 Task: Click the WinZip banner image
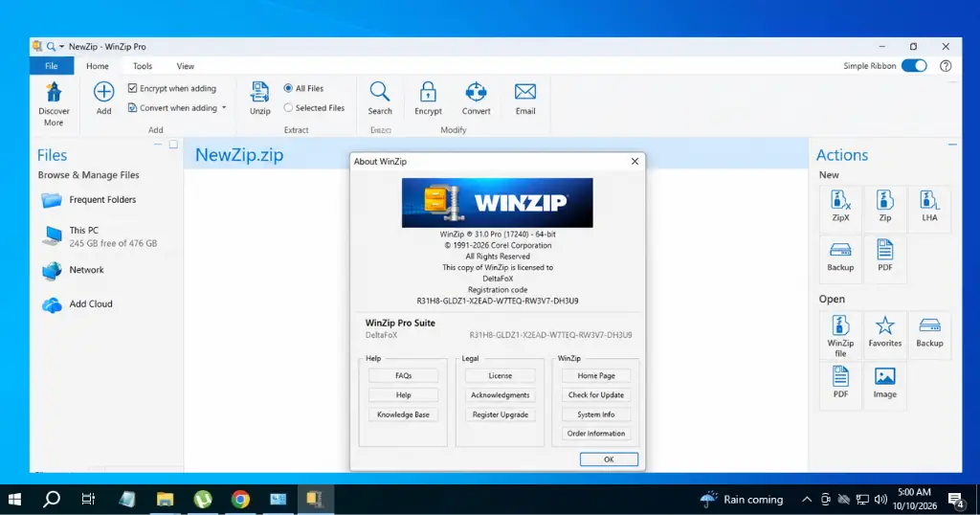point(498,203)
